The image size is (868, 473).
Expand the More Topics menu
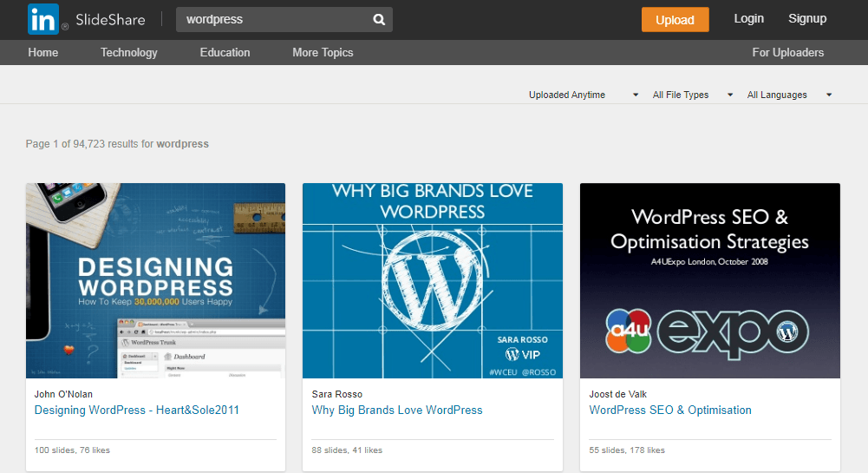pos(323,53)
